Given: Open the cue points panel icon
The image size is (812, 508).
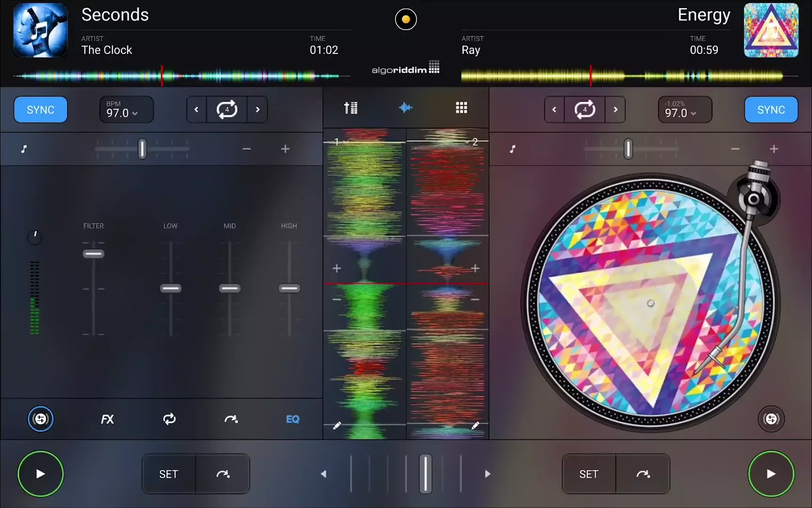Looking at the screenshot, I should 231,419.
